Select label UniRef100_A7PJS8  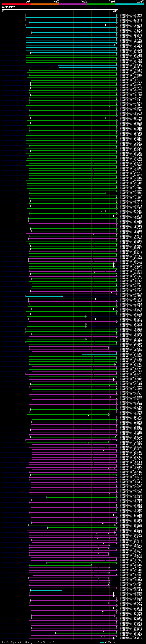pyautogui.click(x=131, y=45)
